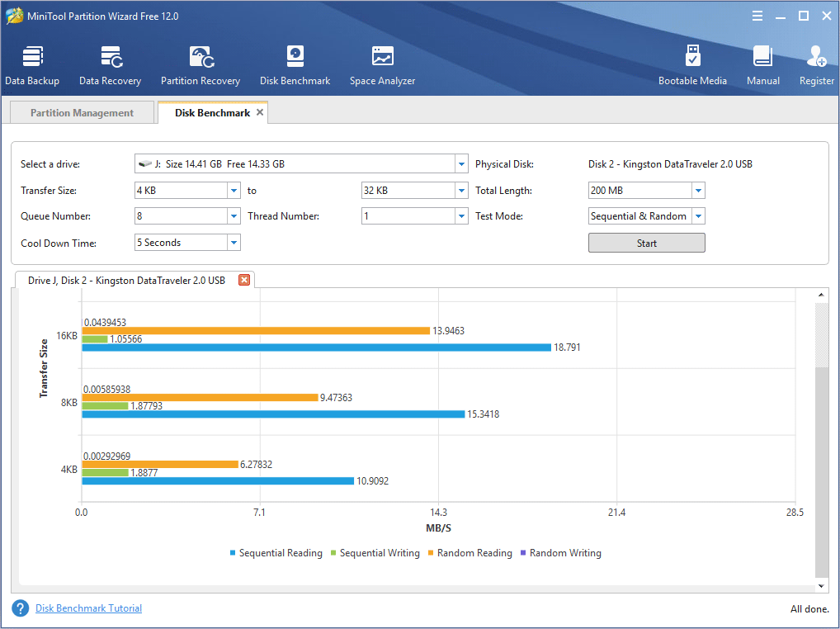Click the 7.1 x-axis tick label

[259, 513]
